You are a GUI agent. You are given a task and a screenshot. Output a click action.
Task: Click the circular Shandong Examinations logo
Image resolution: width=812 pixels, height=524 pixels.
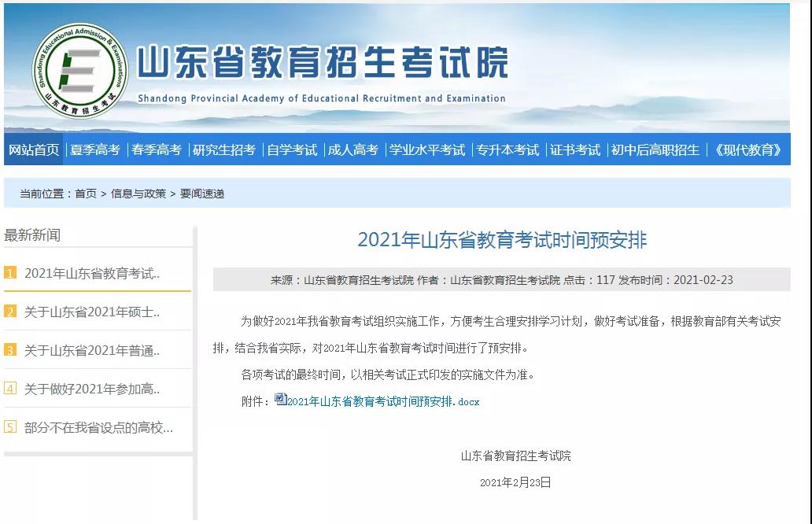(x=79, y=70)
